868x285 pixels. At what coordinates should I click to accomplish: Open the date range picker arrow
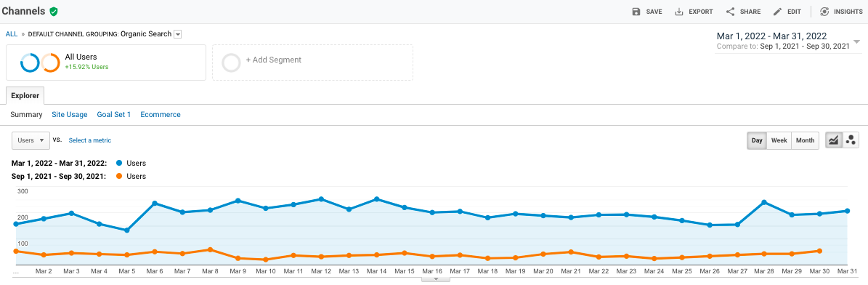pos(856,41)
